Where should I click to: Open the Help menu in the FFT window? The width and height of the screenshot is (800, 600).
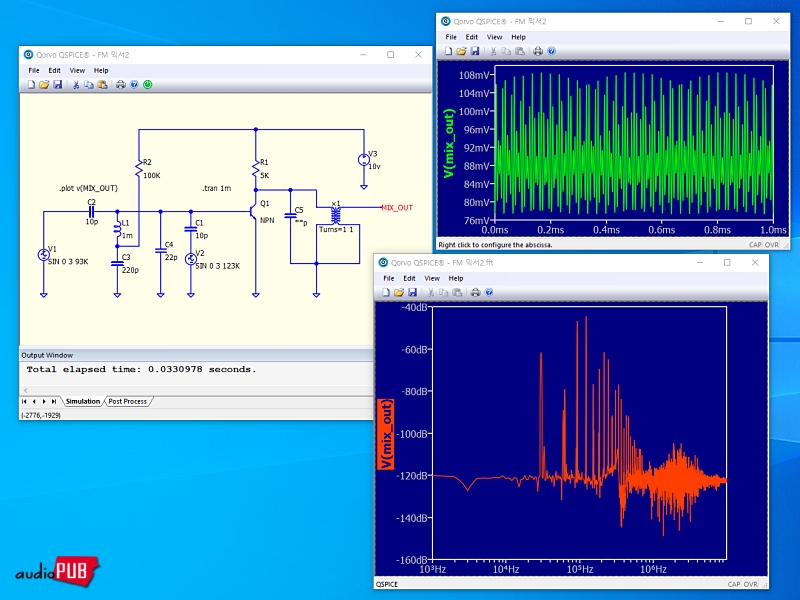[x=456, y=278]
